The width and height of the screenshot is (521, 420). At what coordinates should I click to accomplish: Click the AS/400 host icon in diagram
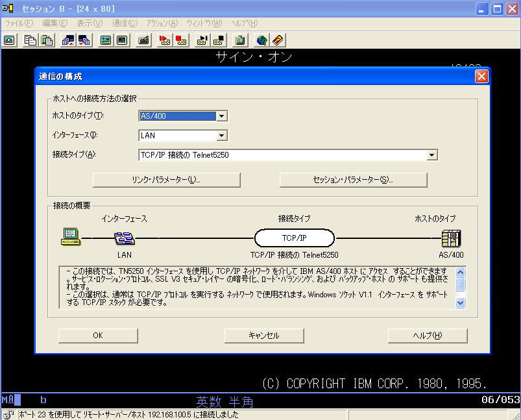[x=451, y=238]
